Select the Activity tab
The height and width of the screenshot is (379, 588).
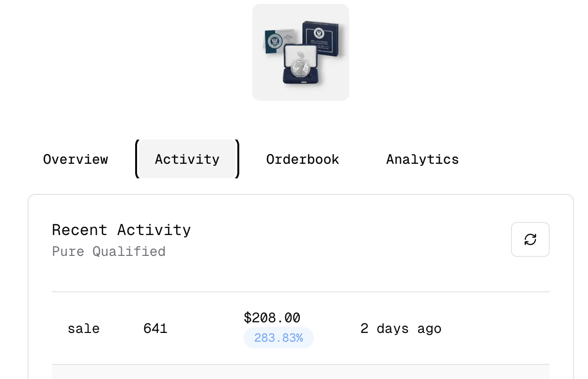(x=187, y=159)
